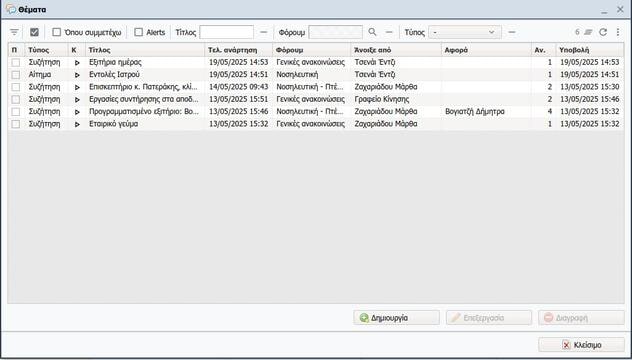The width and height of the screenshot is (632, 360).
Task: Refresh the topics list
Action: [x=603, y=32]
